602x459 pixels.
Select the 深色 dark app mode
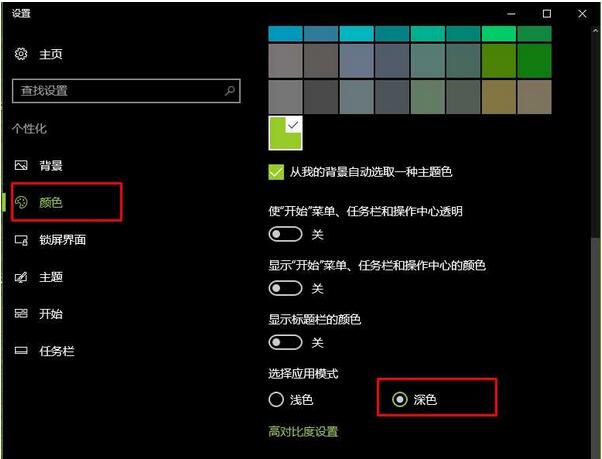pos(400,400)
